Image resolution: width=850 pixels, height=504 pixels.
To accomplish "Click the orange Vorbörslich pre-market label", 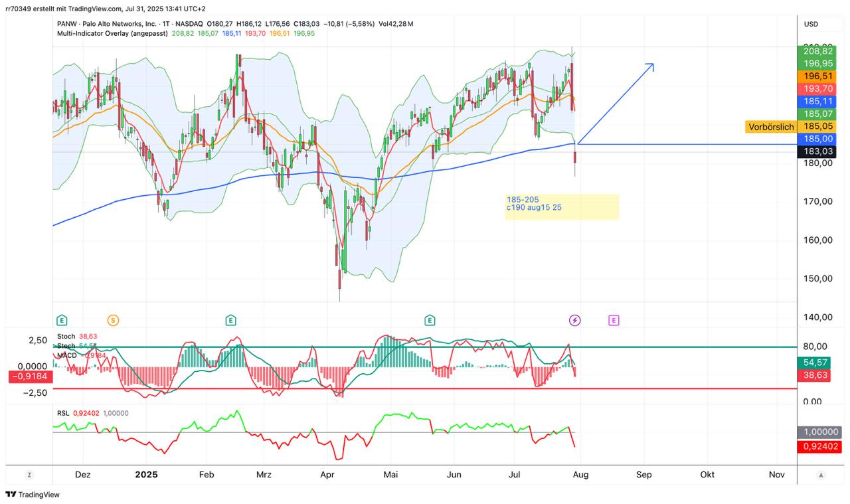I will 771,127.
